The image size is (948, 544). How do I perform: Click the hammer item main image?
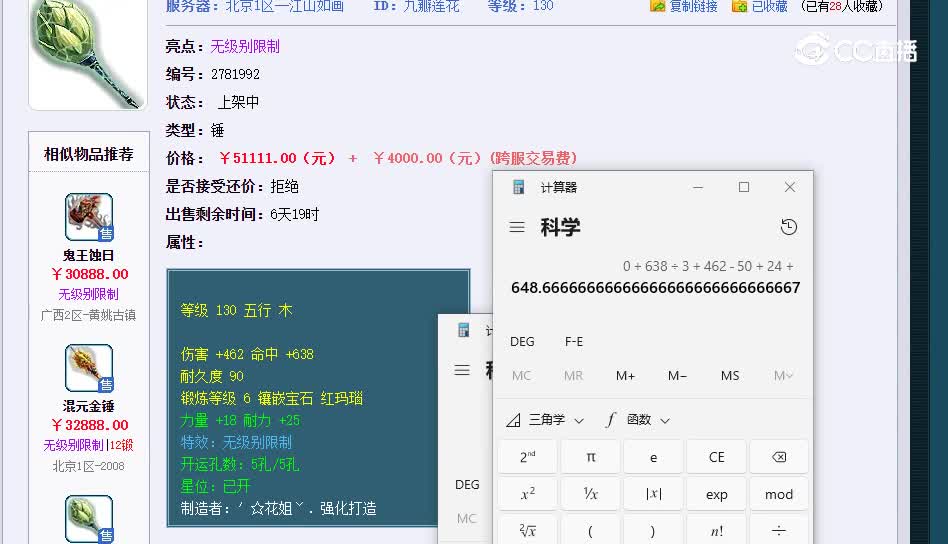click(88, 54)
